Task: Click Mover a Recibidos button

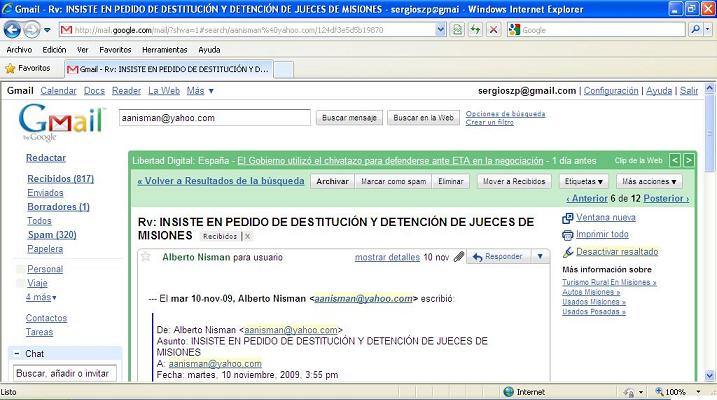Action: (x=514, y=181)
